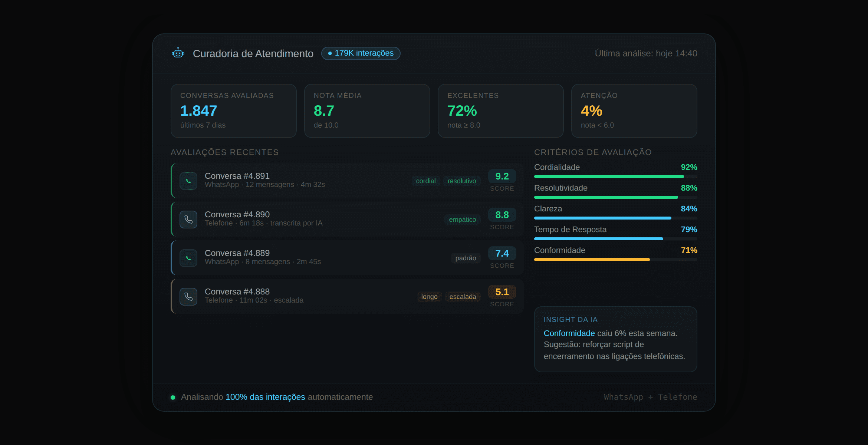The height and width of the screenshot is (445, 868).
Task: Open the Conversas Avaliadas stat card
Action: [x=233, y=111]
